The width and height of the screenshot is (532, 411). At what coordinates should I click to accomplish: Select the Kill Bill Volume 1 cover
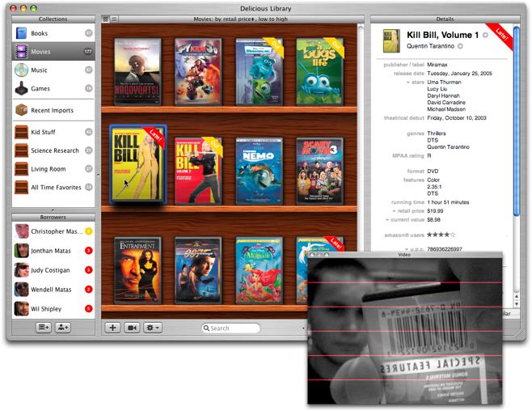[137, 164]
